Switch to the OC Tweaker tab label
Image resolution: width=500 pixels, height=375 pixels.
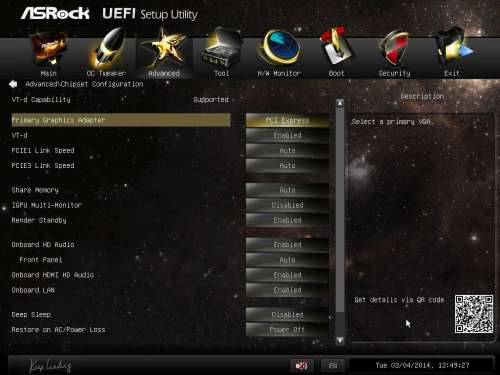[106, 73]
